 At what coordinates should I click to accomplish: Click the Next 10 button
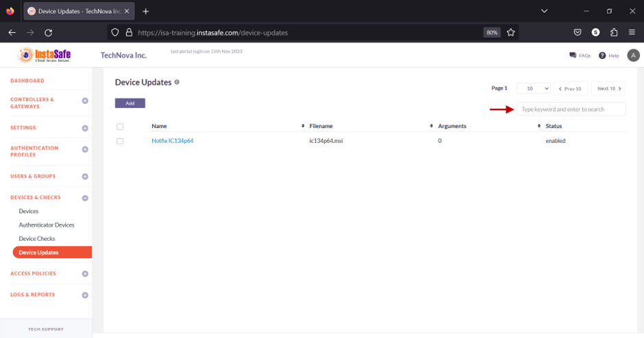pos(608,88)
